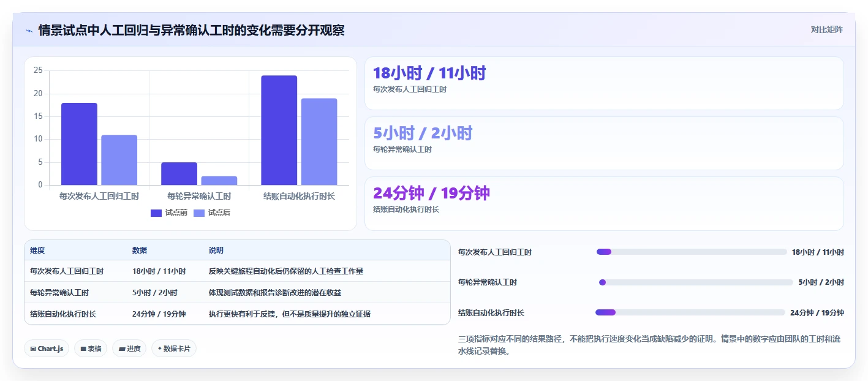
Task: Click the footnote paragraph starting 三项指标对应不同的结果路径
Action: pos(651,345)
